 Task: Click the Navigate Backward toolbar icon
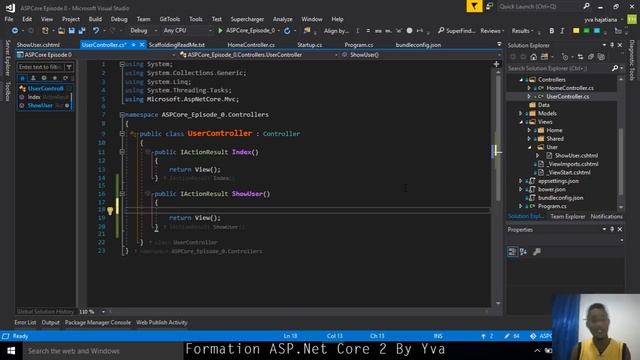pyautogui.click(x=14, y=31)
